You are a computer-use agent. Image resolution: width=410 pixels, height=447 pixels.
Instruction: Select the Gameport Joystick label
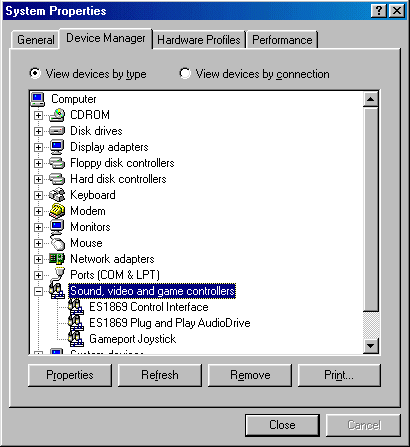pos(133,339)
